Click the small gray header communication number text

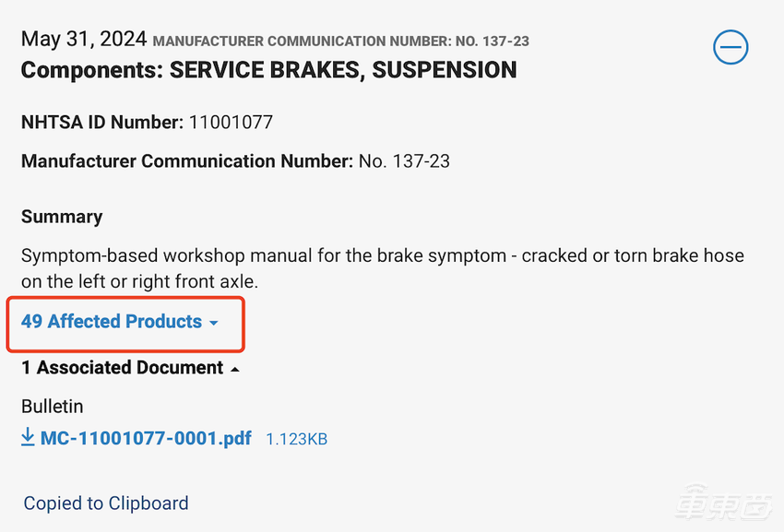click(x=340, y=41)
